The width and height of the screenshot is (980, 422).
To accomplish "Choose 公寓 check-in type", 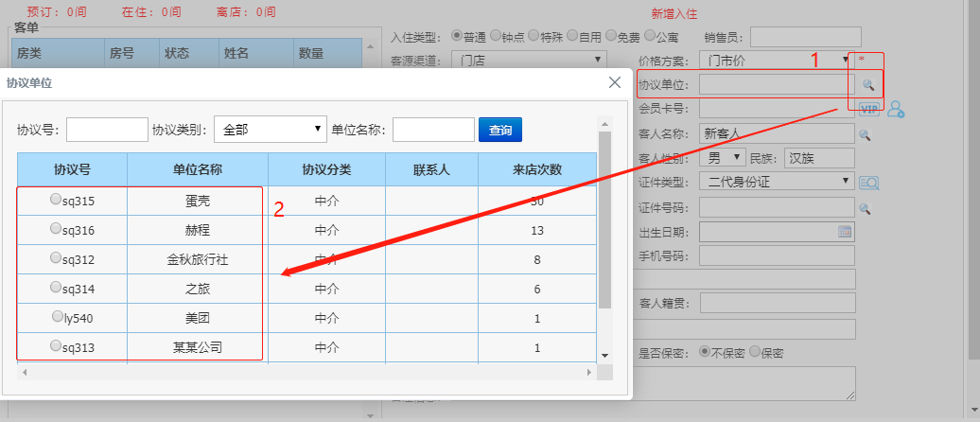I will coord(649,36).
